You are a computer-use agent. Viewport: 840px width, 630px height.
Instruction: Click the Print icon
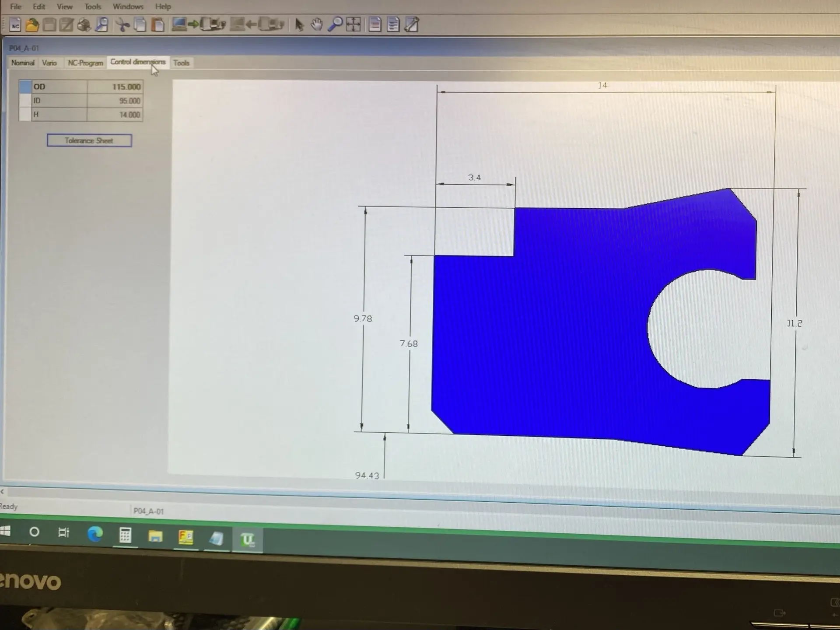point(84,25)
